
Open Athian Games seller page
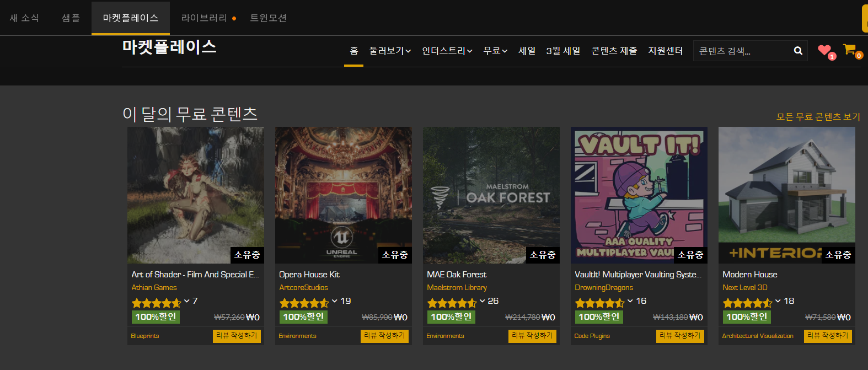pos(154,288)
